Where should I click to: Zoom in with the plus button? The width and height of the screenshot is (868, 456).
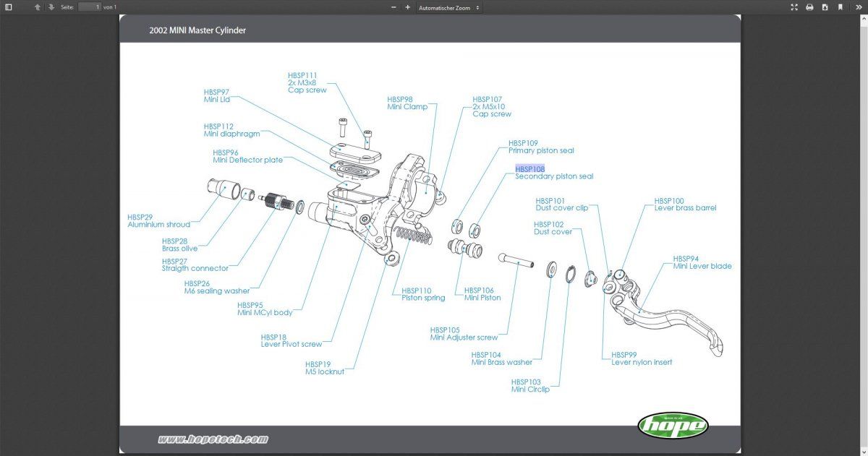pyautogui.click(x=407, y=7)
